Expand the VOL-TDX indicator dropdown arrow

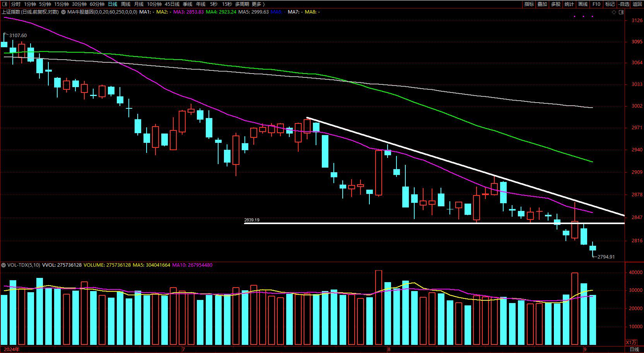tap(3, 265)
